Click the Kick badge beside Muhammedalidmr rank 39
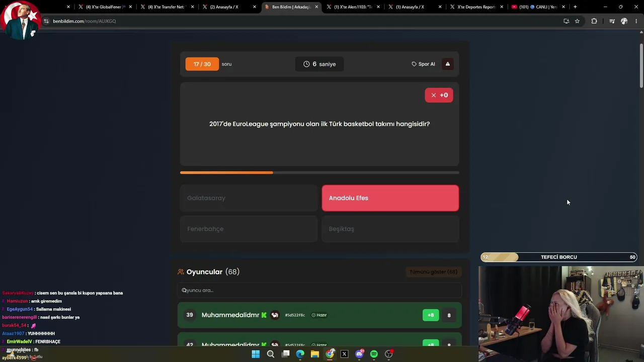 click(264, 315)
